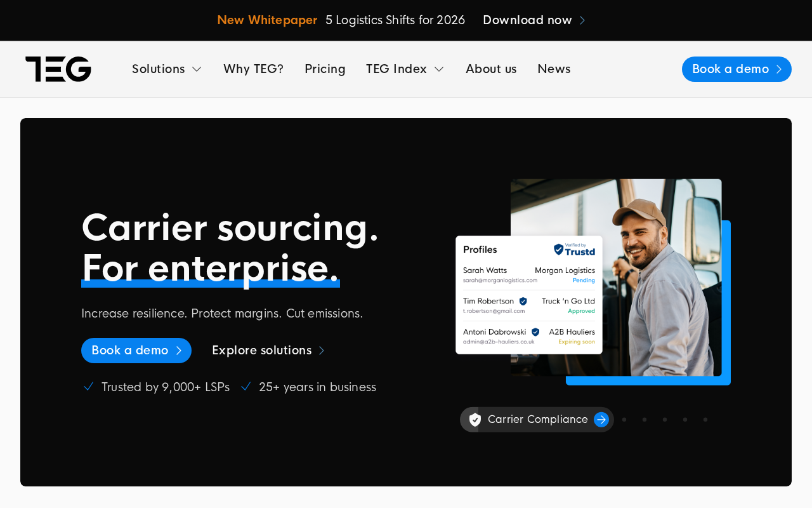Click the Carrier Compliance shield icon
This screenshot has height=508, width=812.
475,420
